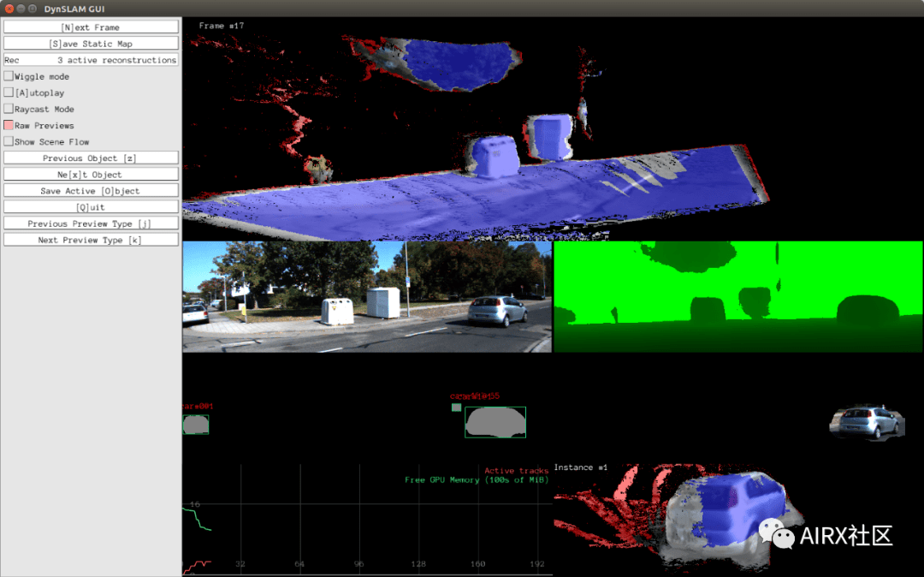Select the large gray car mask

[x=495, y=422]
